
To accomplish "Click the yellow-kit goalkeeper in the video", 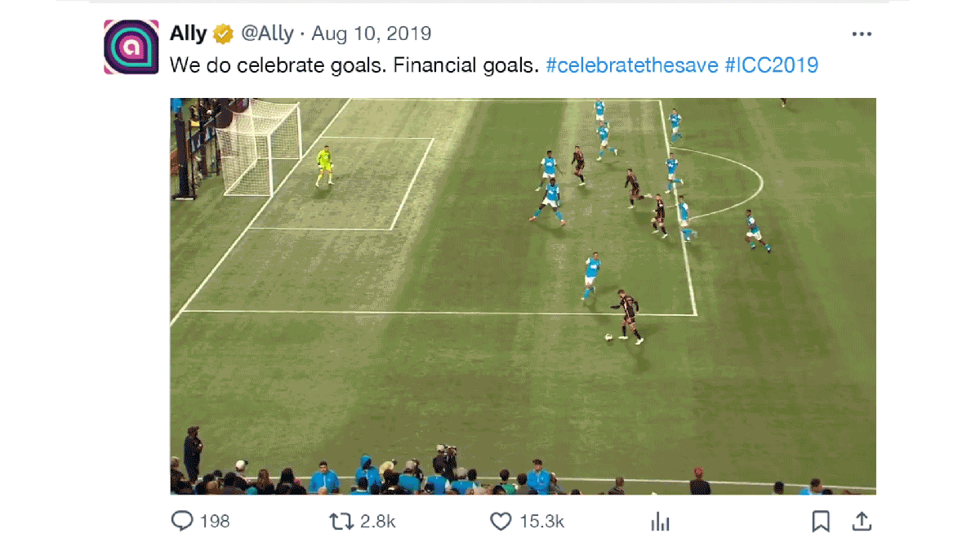I will tap(326, 166).
